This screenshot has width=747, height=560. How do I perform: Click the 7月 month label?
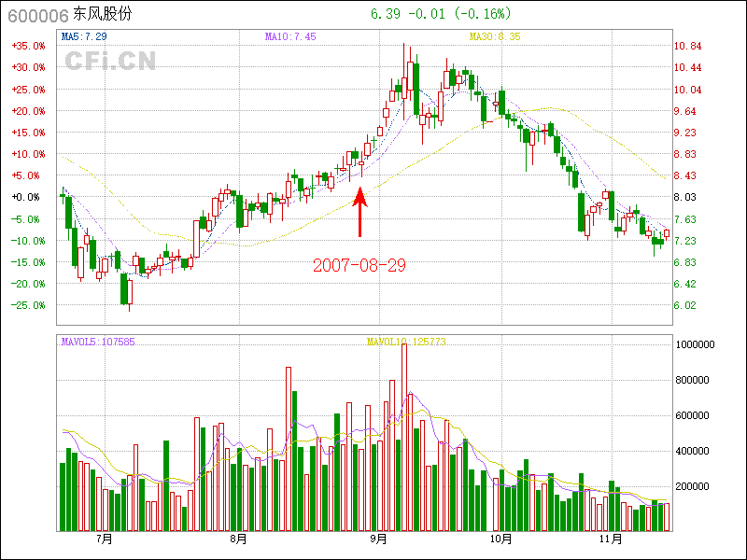pos(105,539)
